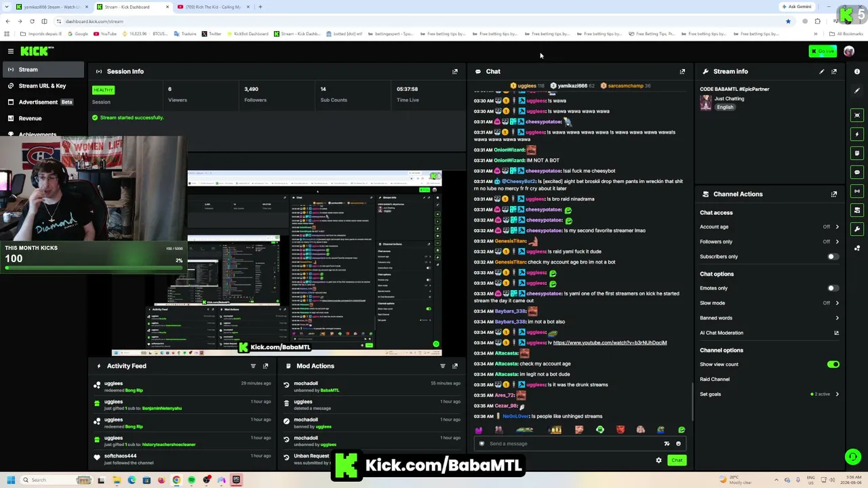Toggle Subscribers only chat
This screenshot has height=488, width=868.
click(833, 257)
